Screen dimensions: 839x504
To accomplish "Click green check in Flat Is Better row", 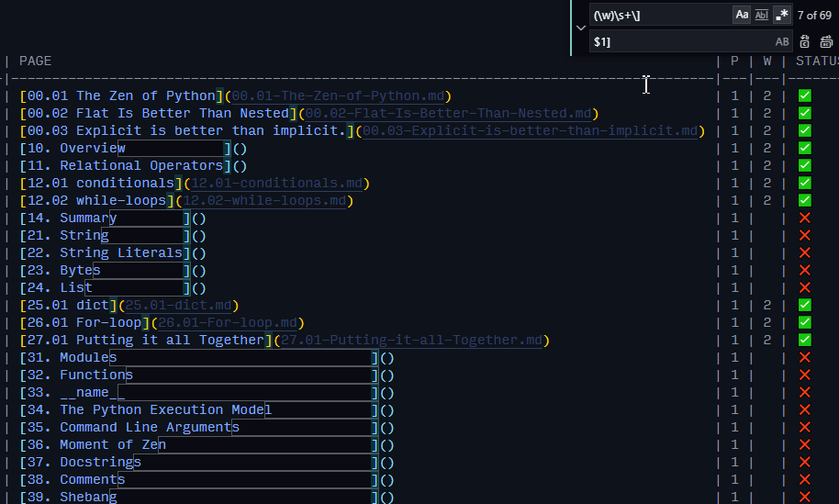I will (x=805, y=114).
